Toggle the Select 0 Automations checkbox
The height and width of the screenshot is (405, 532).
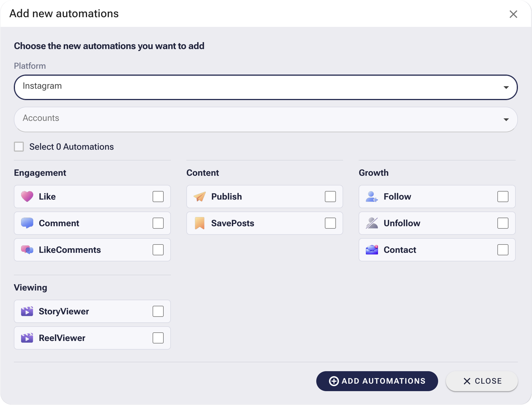(19, 147)
